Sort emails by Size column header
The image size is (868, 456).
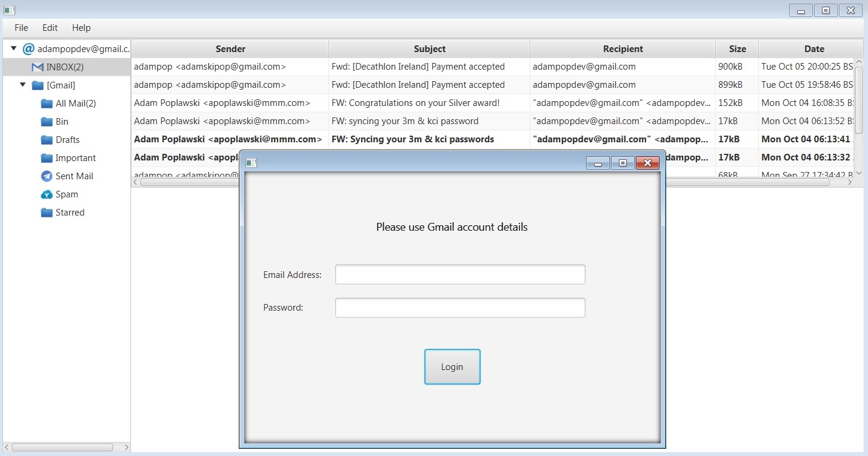point(737,49)
